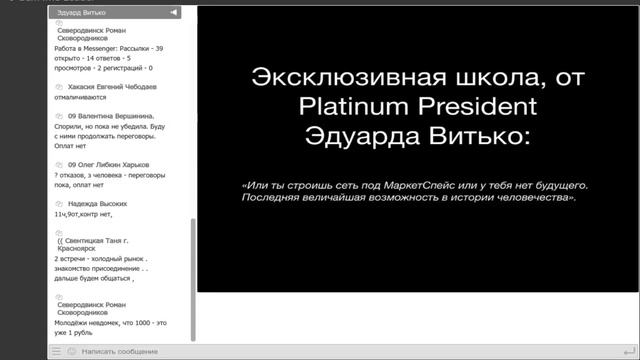Click the slide quote about МаркетСпейс

click(415, 191)
